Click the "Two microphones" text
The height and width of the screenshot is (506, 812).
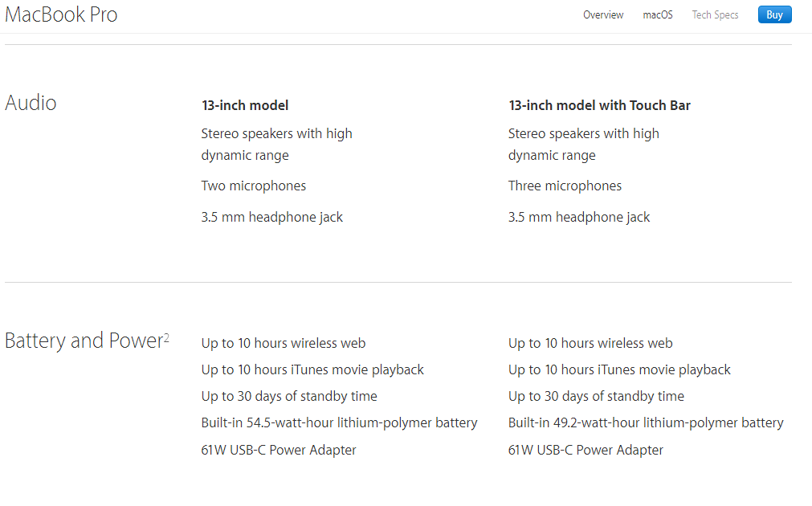[x=254, y=186]
